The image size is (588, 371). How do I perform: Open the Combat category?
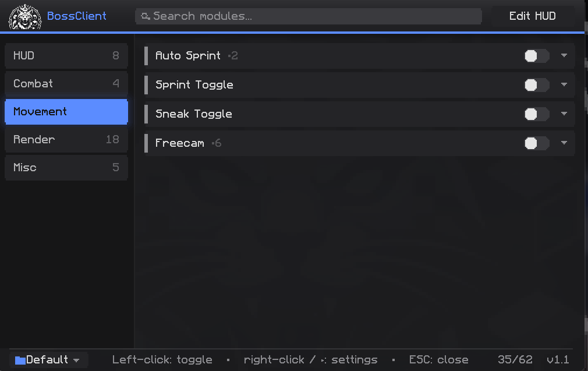click(66, 83)
